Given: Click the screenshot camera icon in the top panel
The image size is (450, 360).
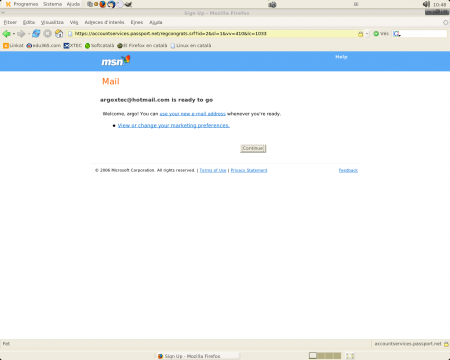Looking at the screenshot, I should [272, 5].
